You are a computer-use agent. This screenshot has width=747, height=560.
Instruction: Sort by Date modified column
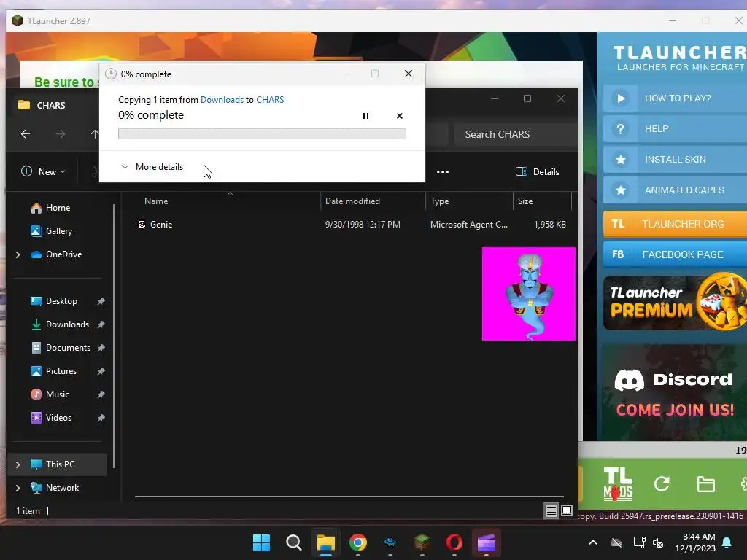(x=352, y=201)
